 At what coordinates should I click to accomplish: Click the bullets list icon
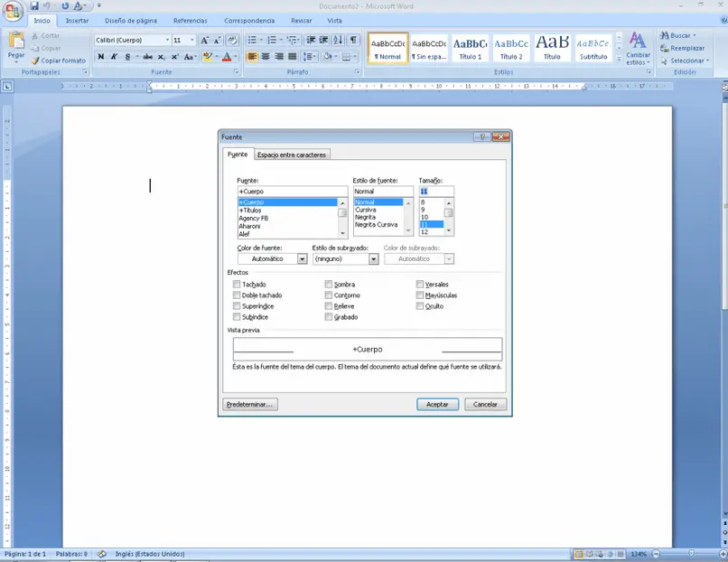tap(252, 41)
